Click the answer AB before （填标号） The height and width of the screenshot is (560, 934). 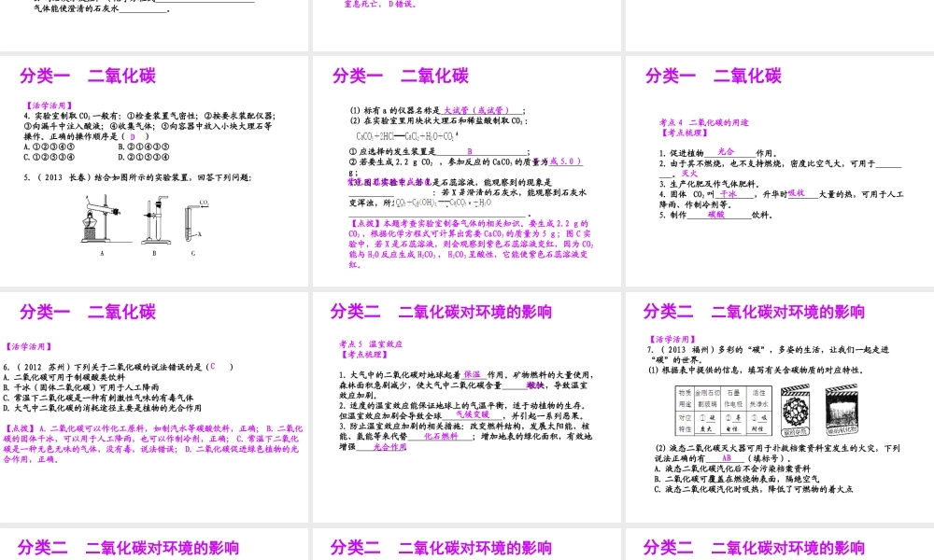(x=727, y=458)
